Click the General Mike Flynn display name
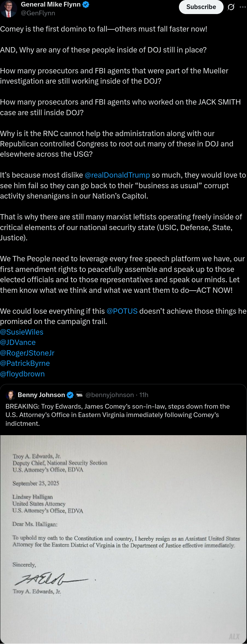This screenshot has width=247, height=644. (x=51, y=5)
